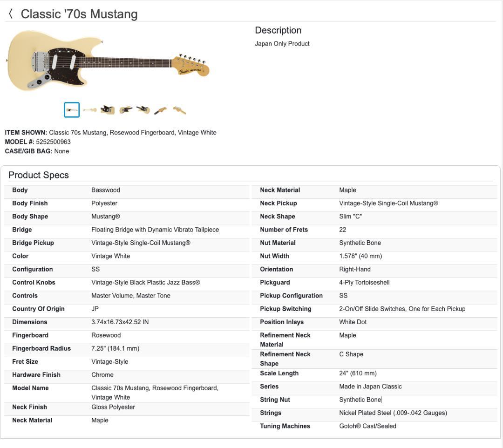Select the highlighted full front view thumbnail
This screenshot has height=448, width=503.
tap(72, 110)
